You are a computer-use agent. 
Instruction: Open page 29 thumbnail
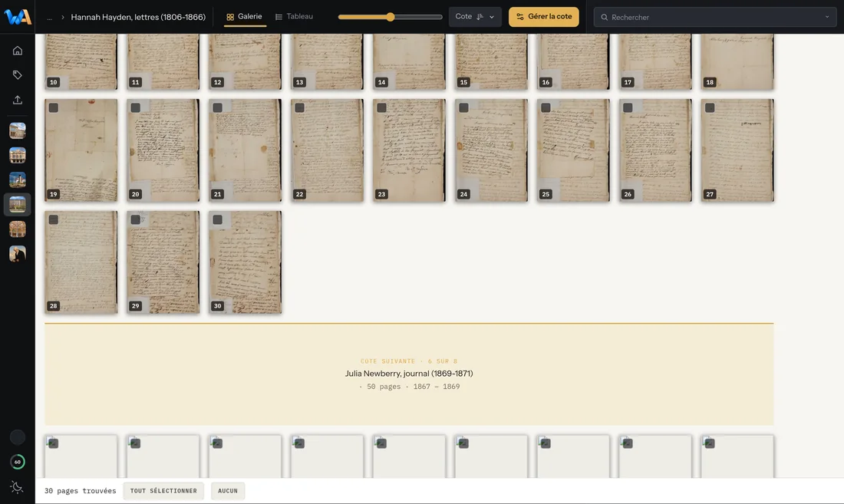(163, 262)
